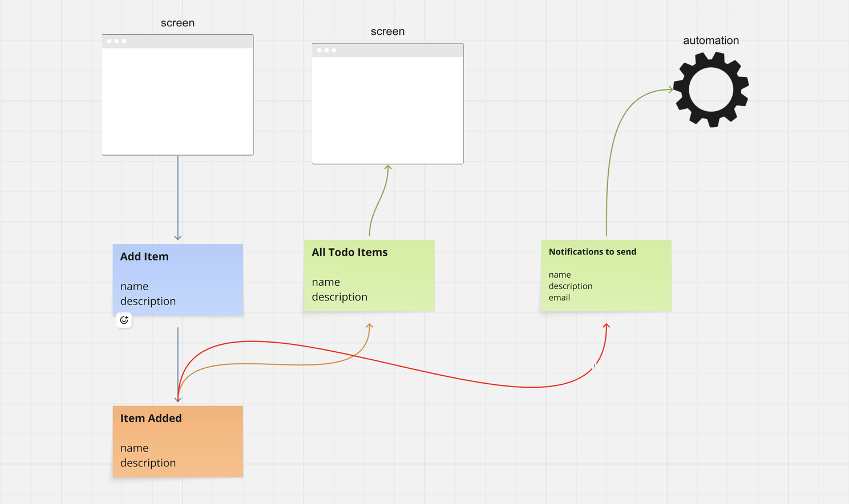The image size is (849, 504).
Task: Click the add reaction emoji icon below Add Item
Action: pyautogui.click(x=124, y=320)
